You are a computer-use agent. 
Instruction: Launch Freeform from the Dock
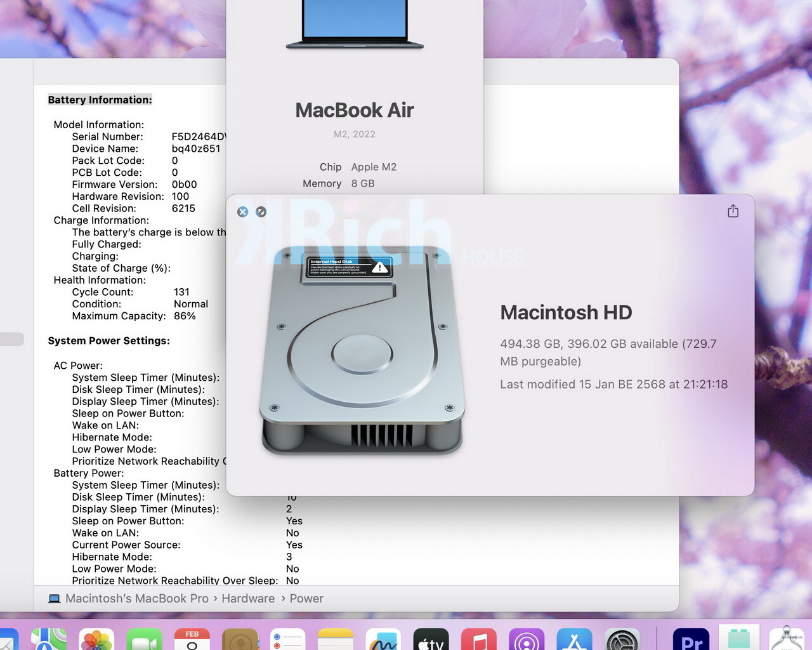[383, 639]
